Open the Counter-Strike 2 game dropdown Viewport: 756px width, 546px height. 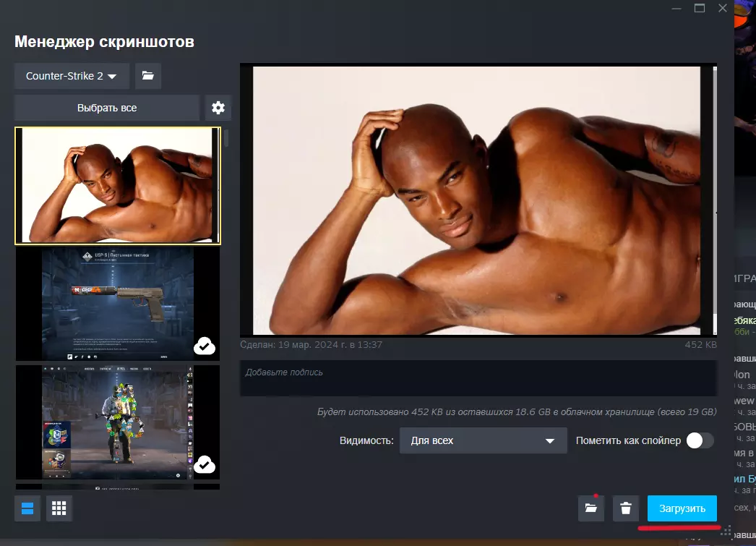pyautogui.click(x=72, y=76)
